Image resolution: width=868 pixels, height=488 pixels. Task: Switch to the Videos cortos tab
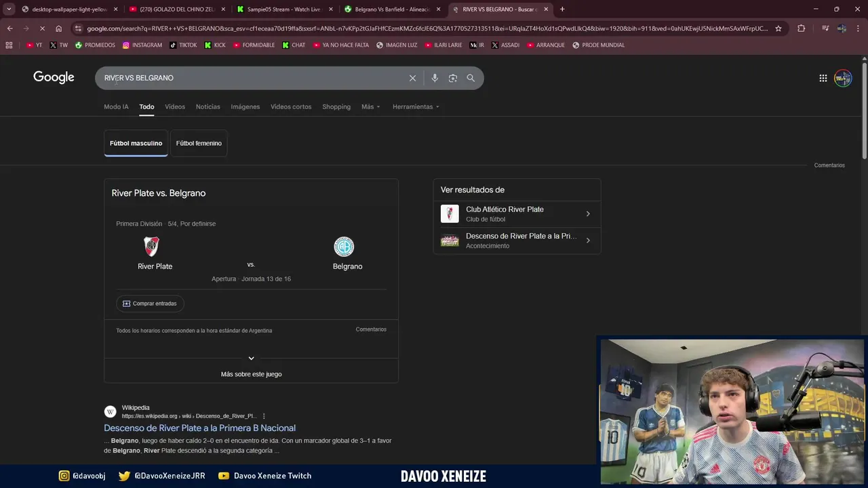pyautogui.click(x=291, y=107)
